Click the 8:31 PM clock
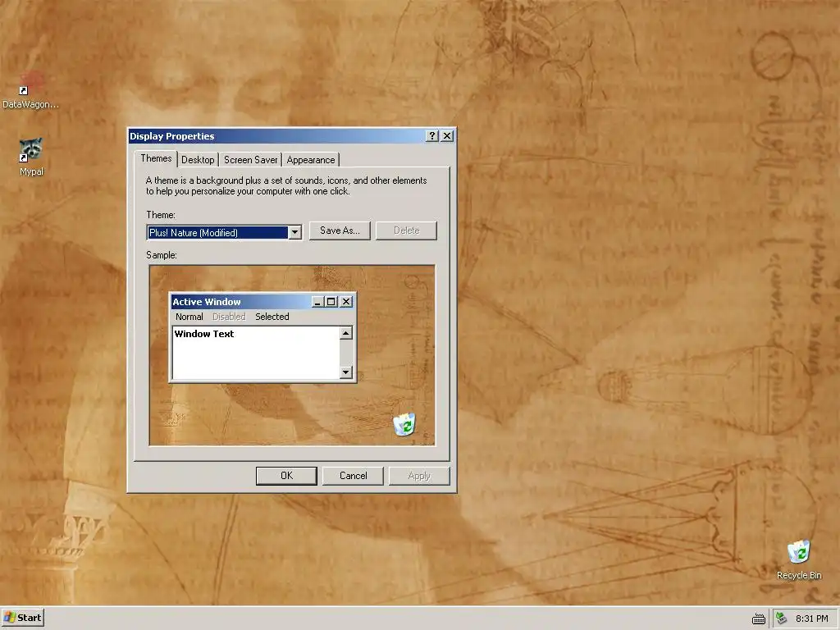The height and width of the screenshot is (630, 840). pos(811,619)
